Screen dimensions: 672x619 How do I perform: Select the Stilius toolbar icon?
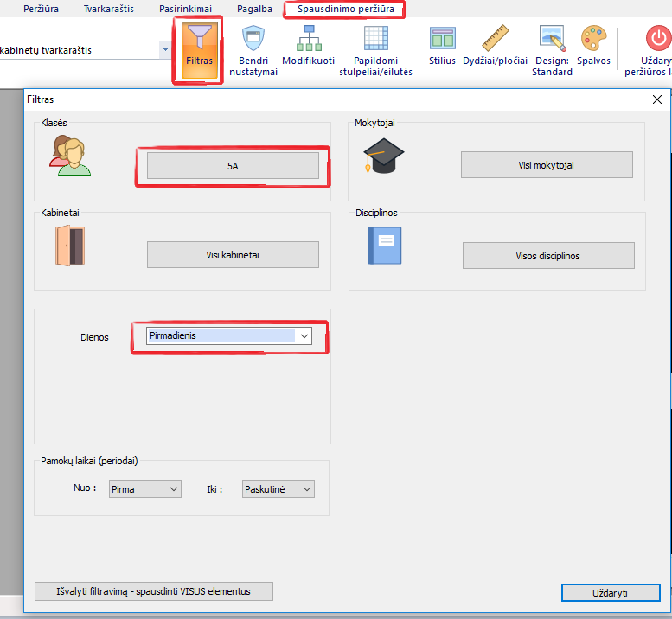coord(442,39)
